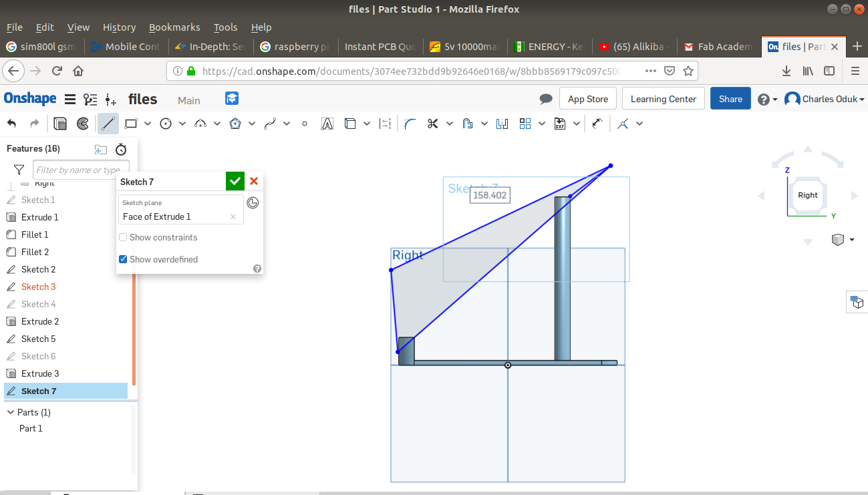Screen dimensions: 868x495
Task: Enable Show constraints checkbox
Action: coord(123,237)
